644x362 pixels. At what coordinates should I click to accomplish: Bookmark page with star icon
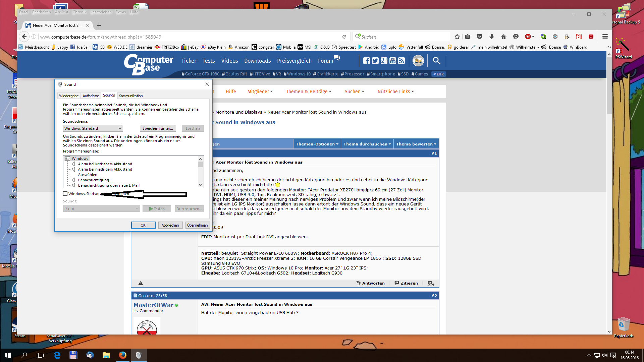coord(457,37)
